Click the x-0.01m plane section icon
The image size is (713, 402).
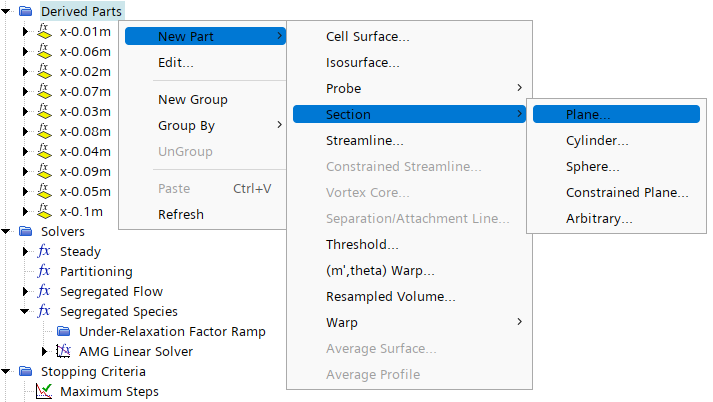click(43, 31)
